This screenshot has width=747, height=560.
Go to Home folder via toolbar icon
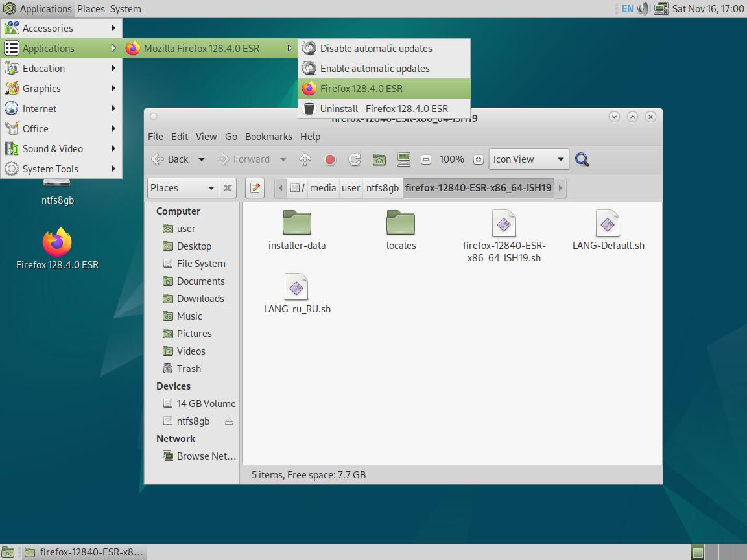point(379,159)
